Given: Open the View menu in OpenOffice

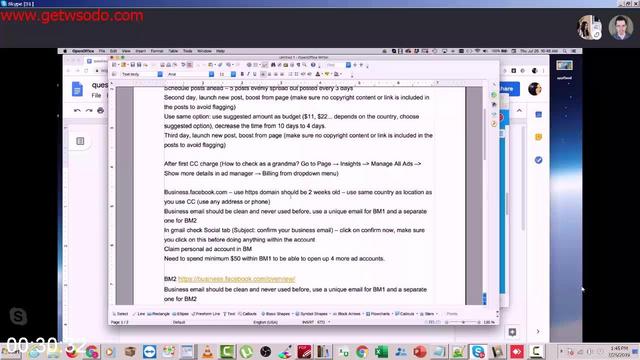Looking at the screenshot, I should coord(126,51).
